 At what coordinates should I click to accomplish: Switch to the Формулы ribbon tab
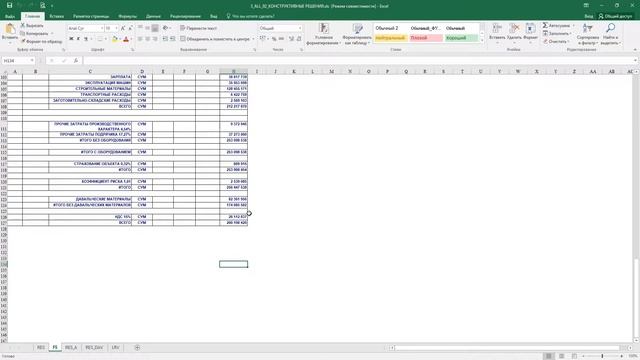127,16
